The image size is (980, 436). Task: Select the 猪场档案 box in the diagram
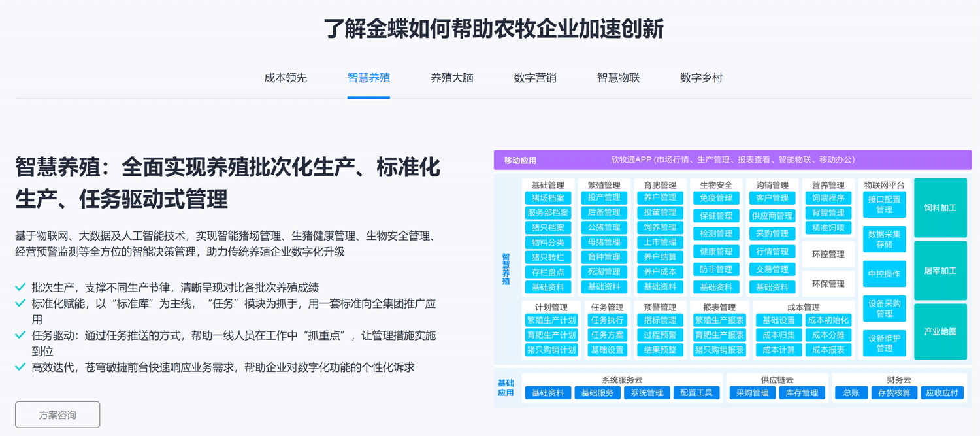point(547,198)
